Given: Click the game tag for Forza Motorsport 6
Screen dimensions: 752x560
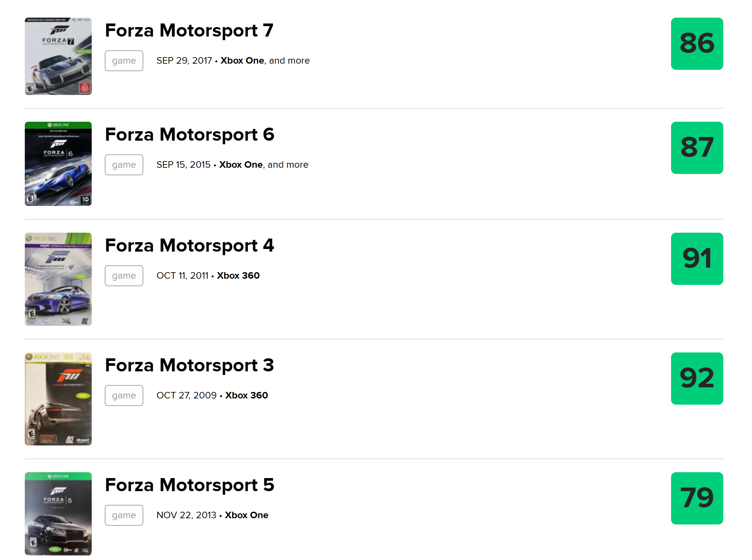Looking at the screenshot, I should coord(124,165).
